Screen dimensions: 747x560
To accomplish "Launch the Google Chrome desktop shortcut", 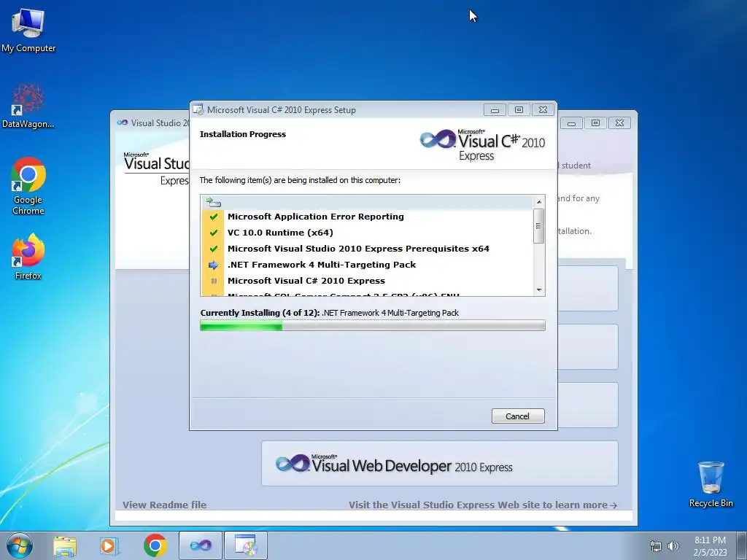I will pyautogui.click(x=28, y=186).
